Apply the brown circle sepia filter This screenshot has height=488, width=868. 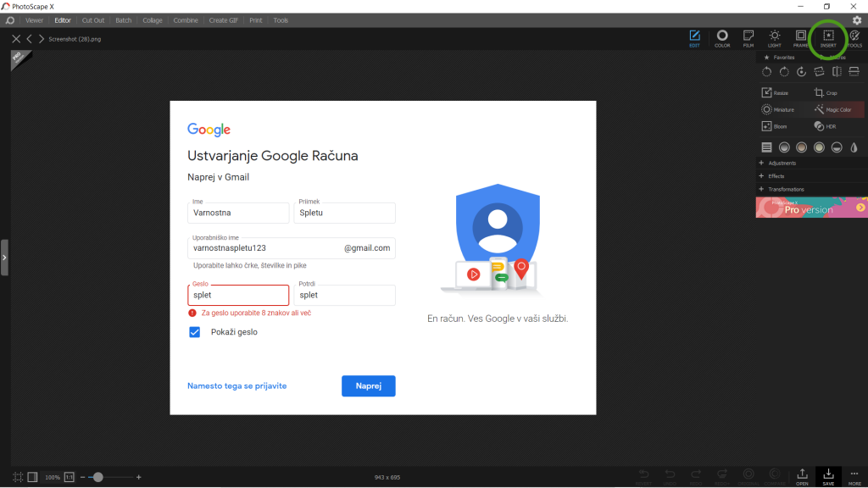802,147
